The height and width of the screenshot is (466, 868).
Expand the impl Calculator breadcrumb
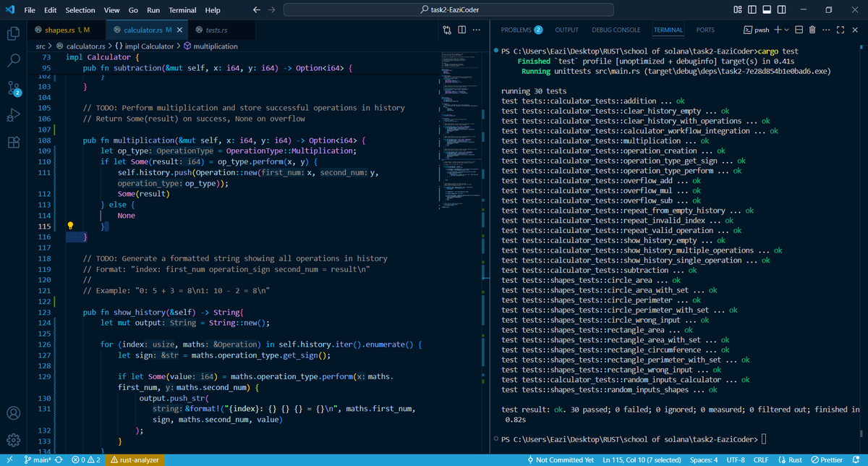coord(145,46)
